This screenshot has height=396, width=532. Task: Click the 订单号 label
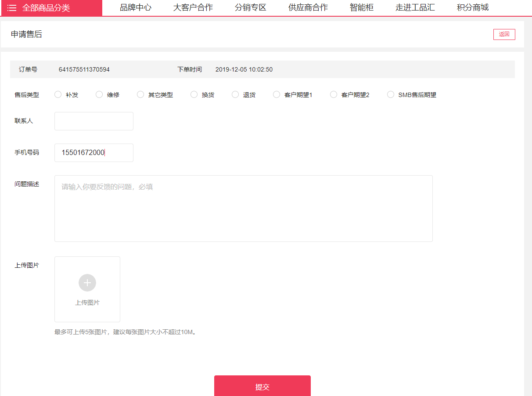(x=28, y=69)
